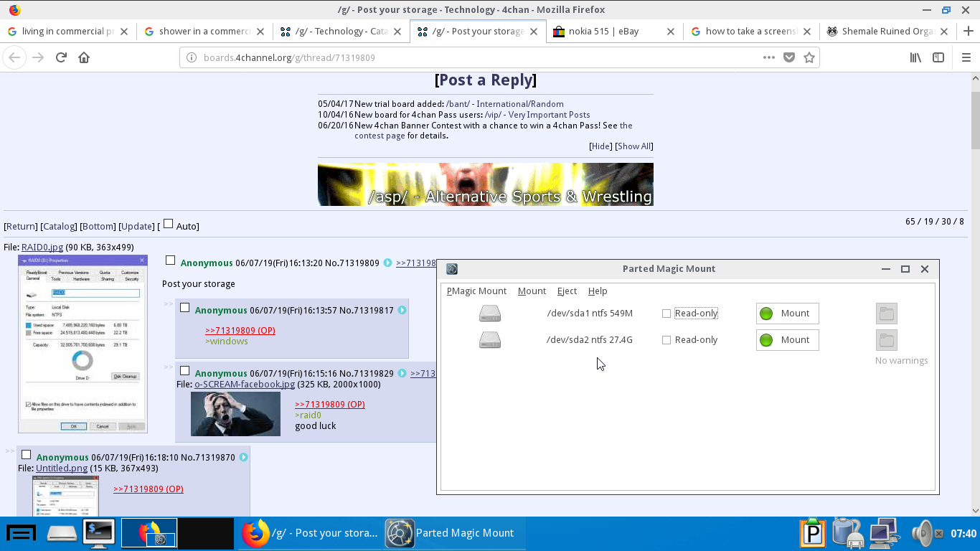980x551 pixels.
Task: Open the Parted Magic start menu icon
Action: (x=22, y=533)
